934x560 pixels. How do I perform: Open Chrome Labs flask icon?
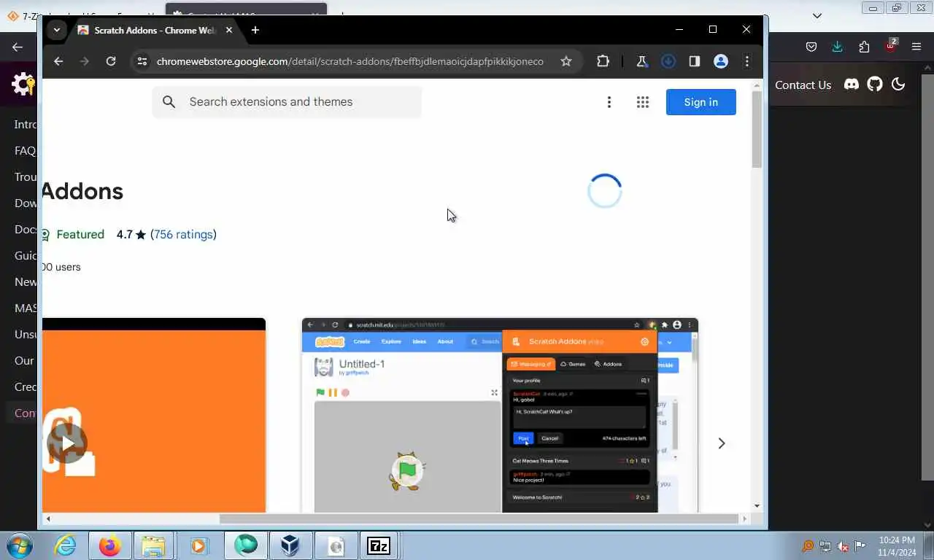(641, 61)
